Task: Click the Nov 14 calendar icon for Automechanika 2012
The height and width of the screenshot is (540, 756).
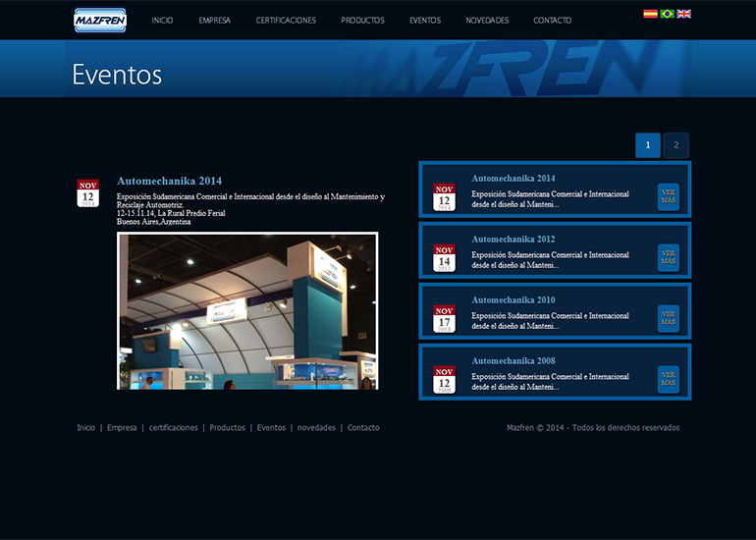Action: 444,258
